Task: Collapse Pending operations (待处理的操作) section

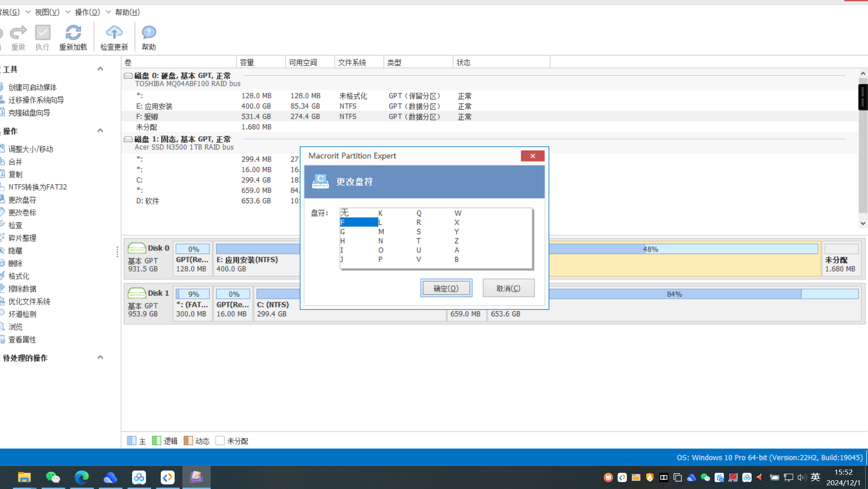Action: click(x=100, y=357)
